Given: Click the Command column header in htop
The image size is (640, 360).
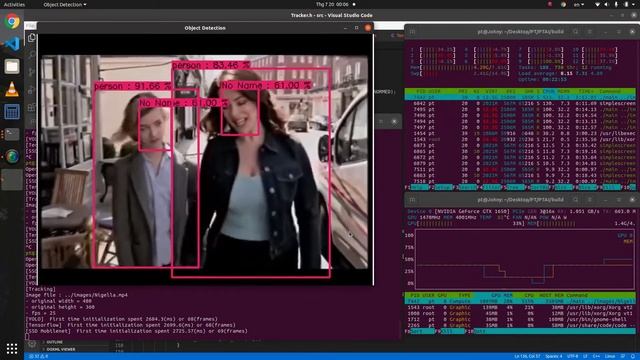Looking at the screenshot, I should click(x=610, y=91).
